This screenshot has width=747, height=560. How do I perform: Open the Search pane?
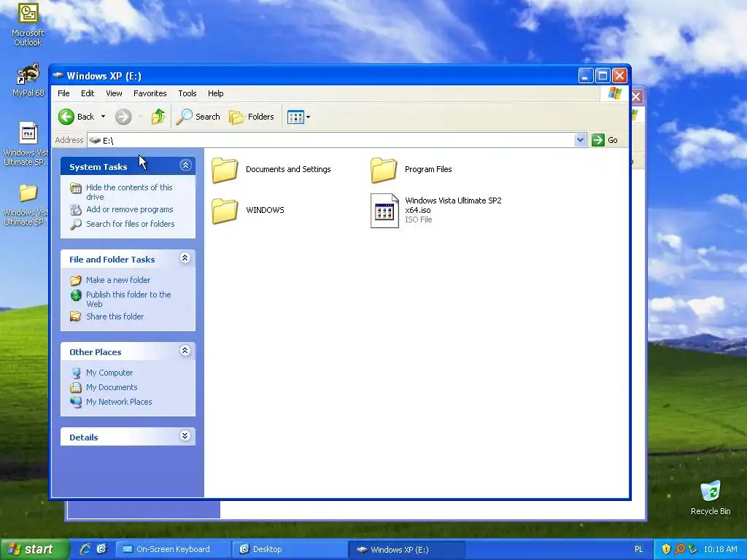tap(198, 117)
